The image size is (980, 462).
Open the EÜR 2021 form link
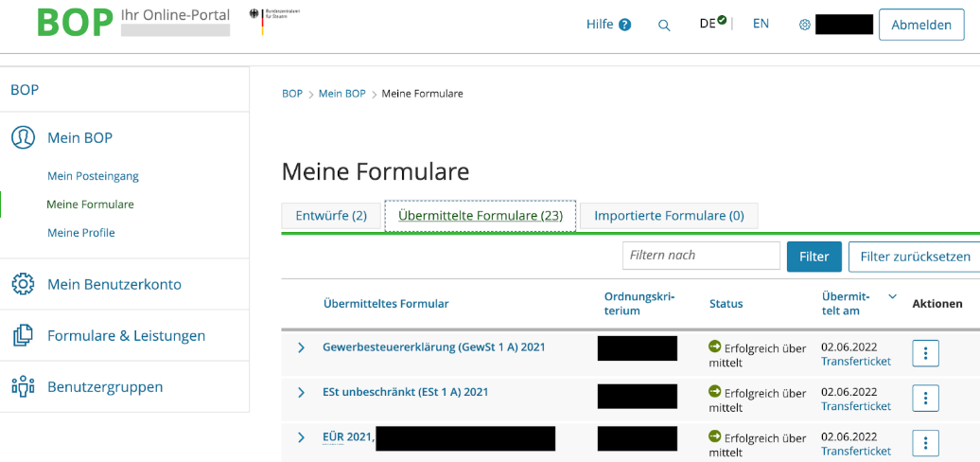click(x=348, y=437)
